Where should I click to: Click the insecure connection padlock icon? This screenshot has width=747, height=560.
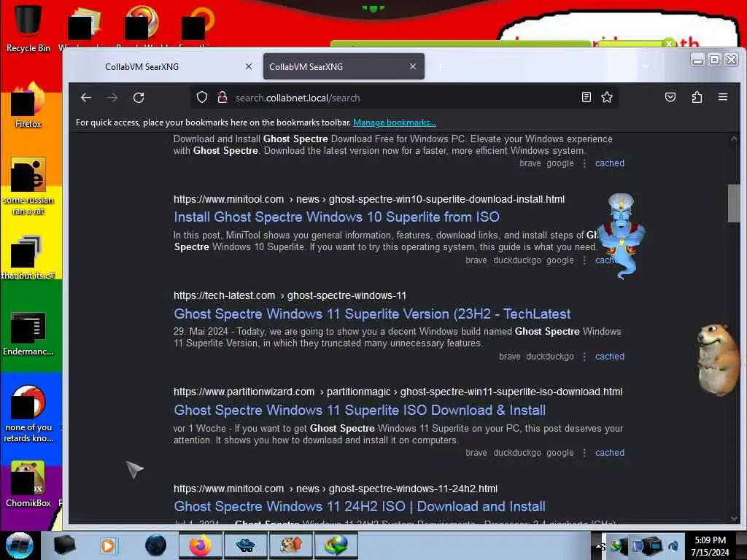point(222,98)
